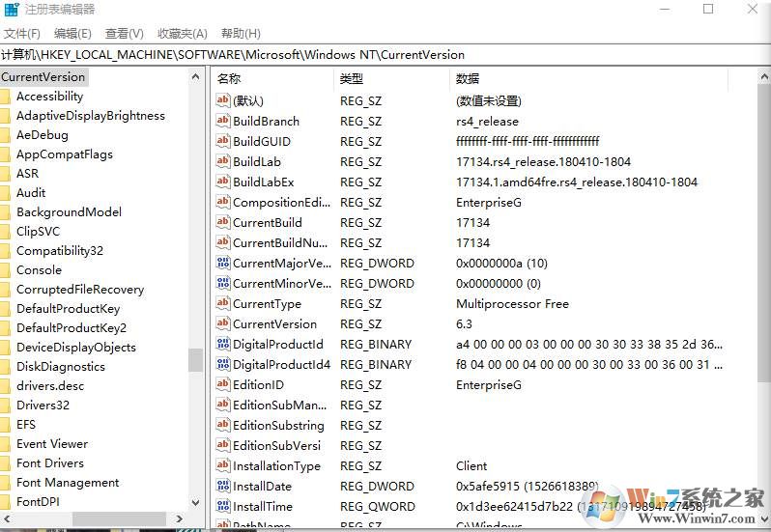771x532 pixels.
Task: Click the string icon beside EditionID
Action: 223,384
